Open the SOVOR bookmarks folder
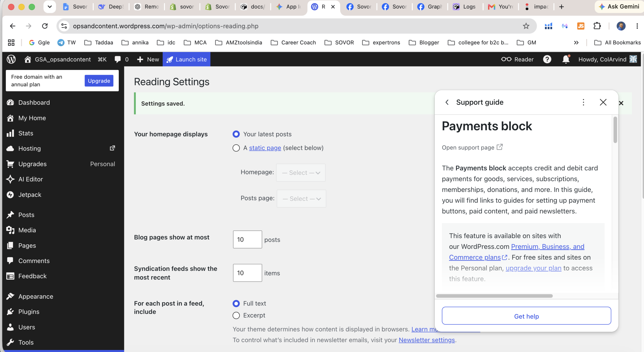This screenshot has height=352, width=644. 339,43
